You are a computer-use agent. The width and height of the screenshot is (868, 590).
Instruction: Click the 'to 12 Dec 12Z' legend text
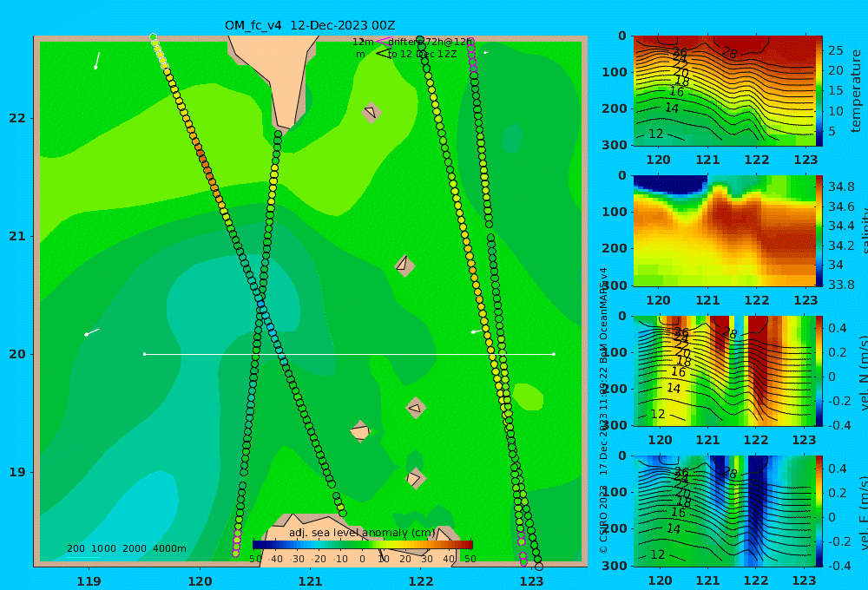point(423,55)
